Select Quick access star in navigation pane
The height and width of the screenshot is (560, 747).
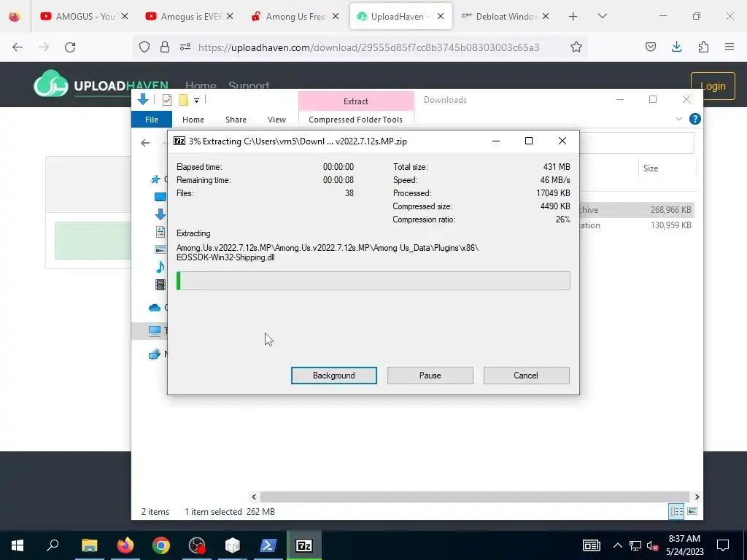tap(155, 179)
